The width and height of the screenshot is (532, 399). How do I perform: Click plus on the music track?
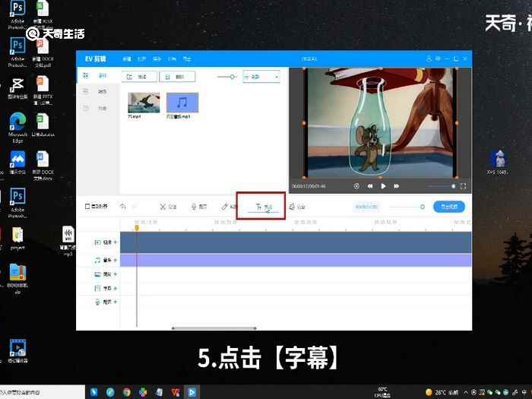(x=116, y=260)
